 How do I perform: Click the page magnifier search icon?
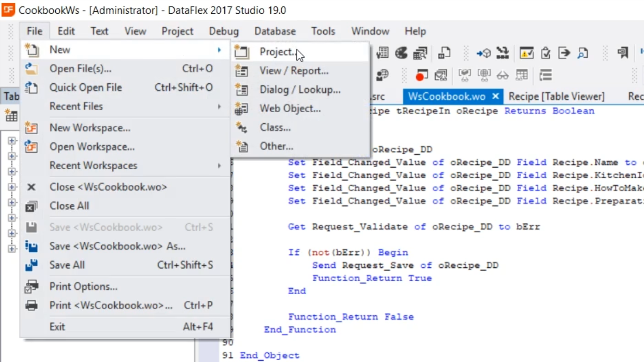point(583,53)
